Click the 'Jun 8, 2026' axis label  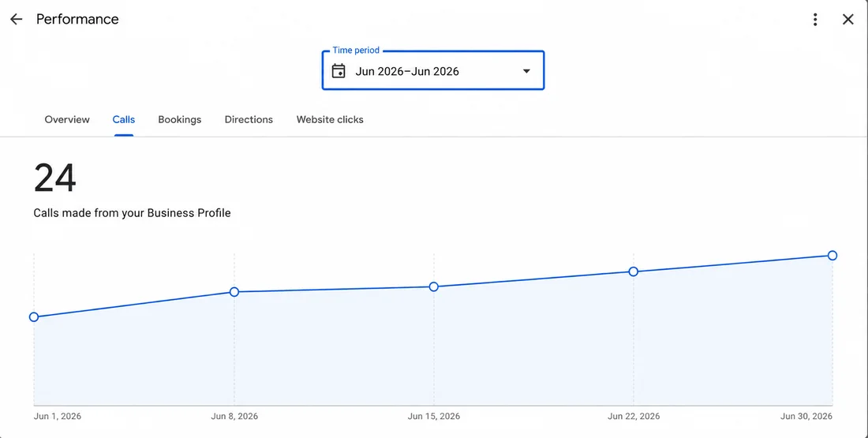click(234, 417)
